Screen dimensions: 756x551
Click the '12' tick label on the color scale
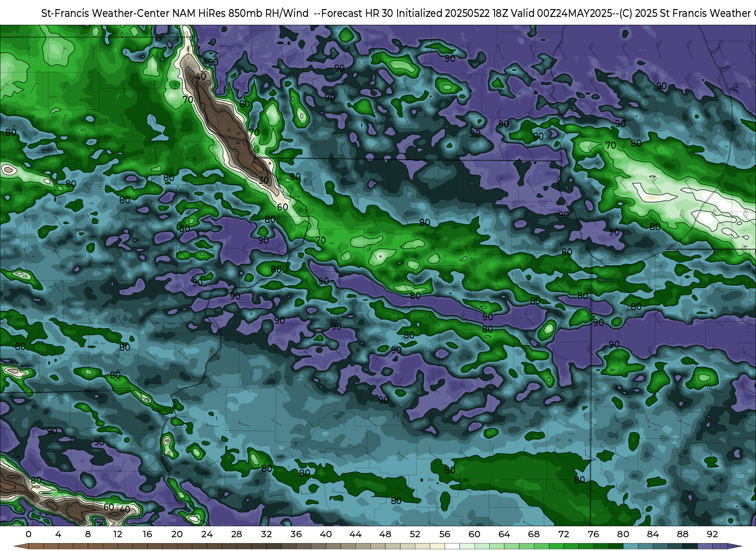coord(118,534)
